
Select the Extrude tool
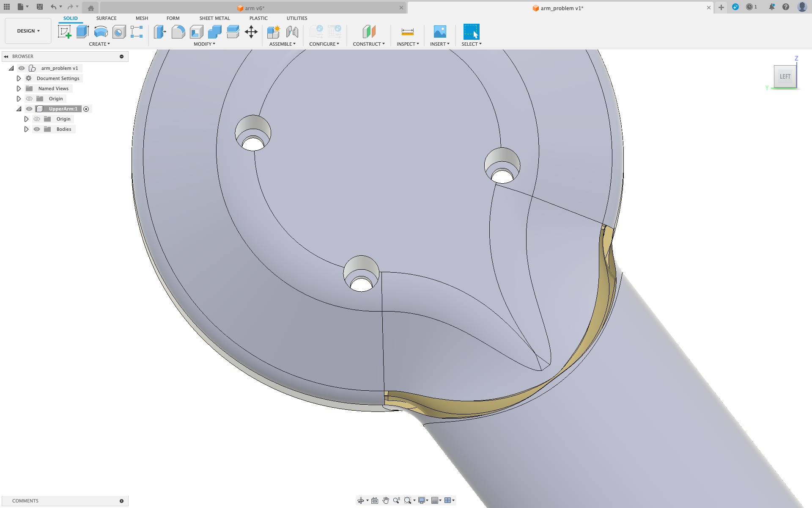coord(82,32)
